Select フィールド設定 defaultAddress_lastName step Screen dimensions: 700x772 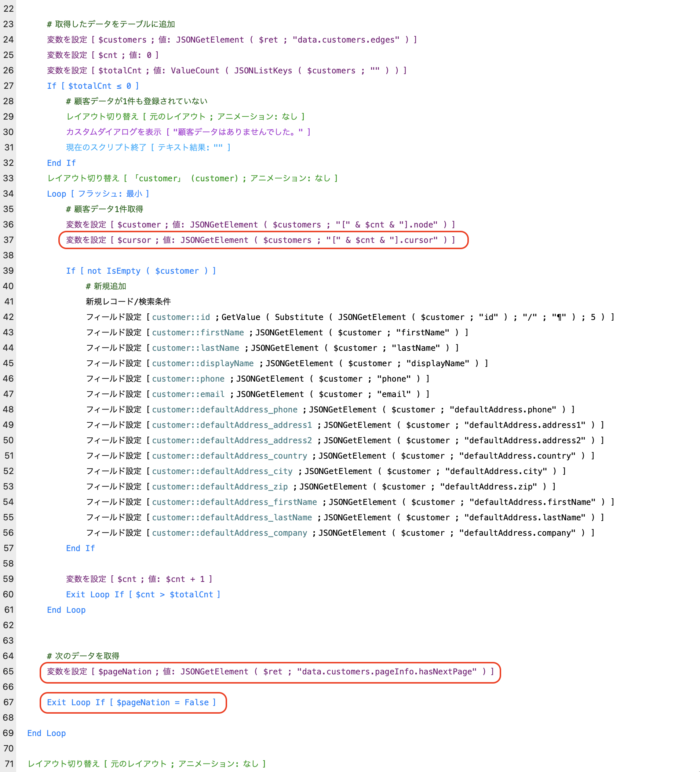click(x=345, y=517)
